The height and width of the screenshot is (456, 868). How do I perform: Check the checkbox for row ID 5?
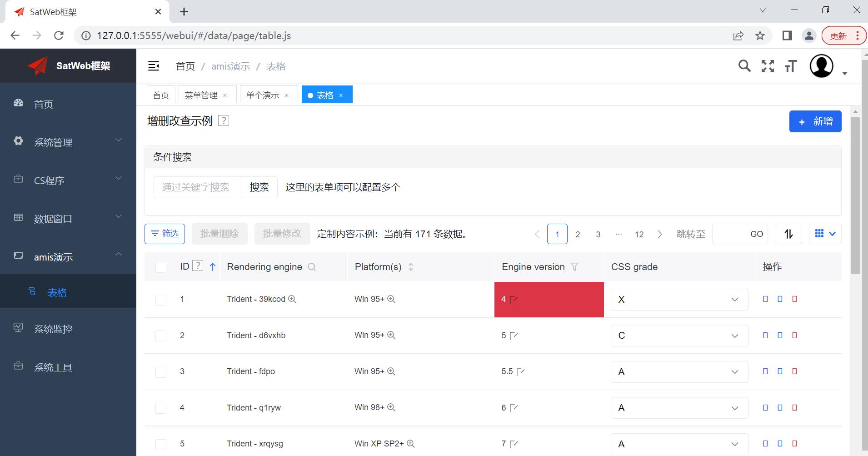click(x=161, y=444)
